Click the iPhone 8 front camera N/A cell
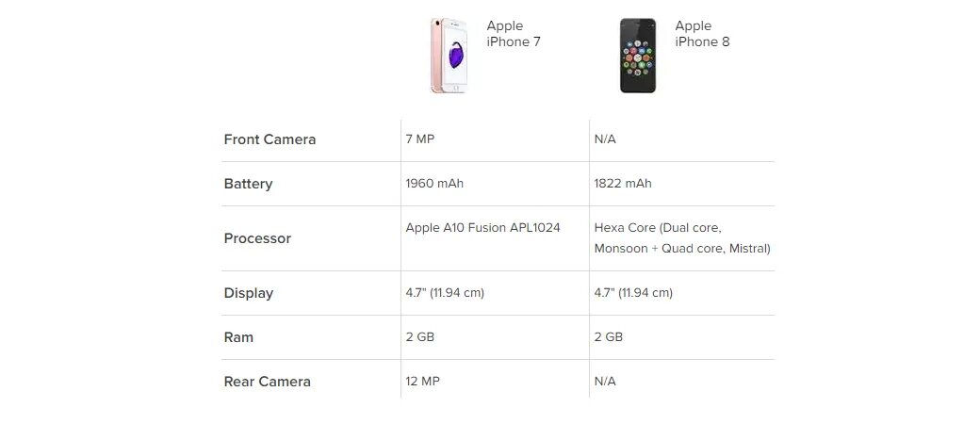Image resolution: width=980 pixels, height=424 pixels. click(x=605, y=139)
